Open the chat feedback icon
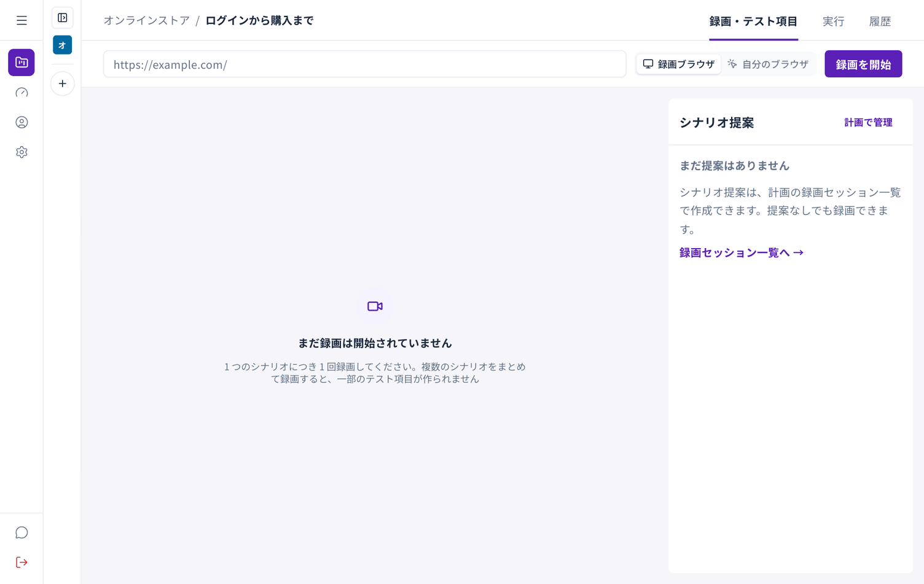 coord(22,532)
